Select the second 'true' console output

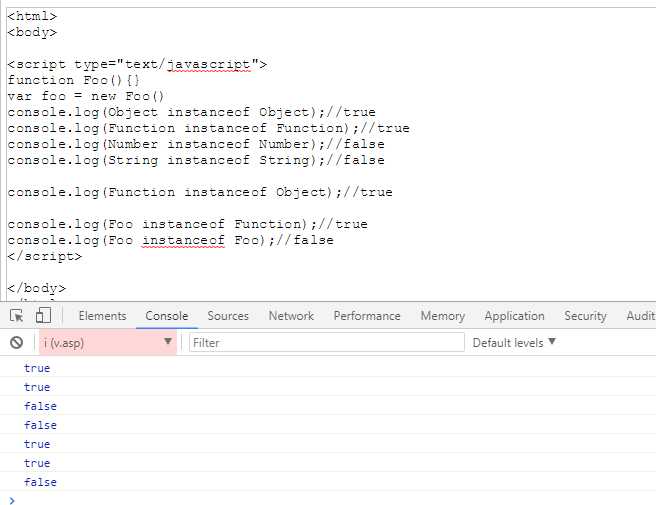37,387
